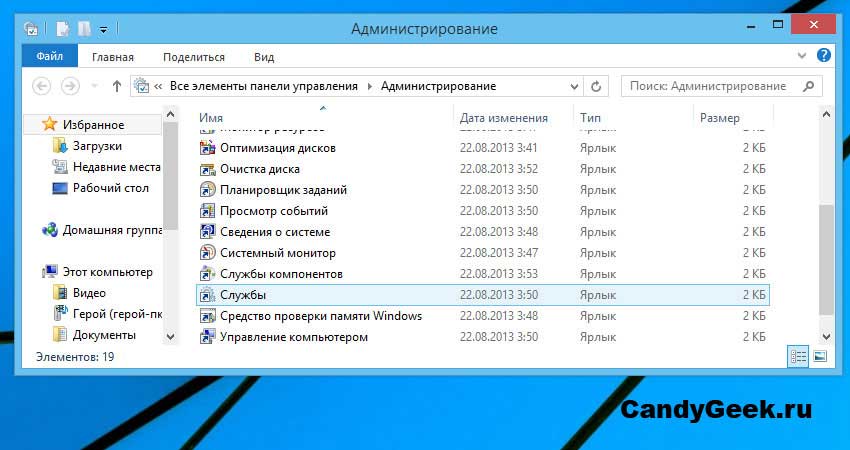Click the navigation pane scrollbar thumb

point(170,176)
